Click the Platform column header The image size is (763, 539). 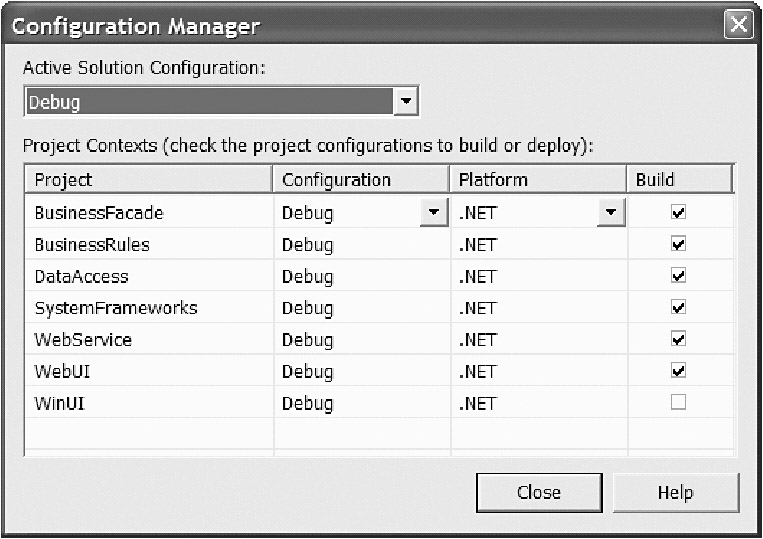(539, 180)
